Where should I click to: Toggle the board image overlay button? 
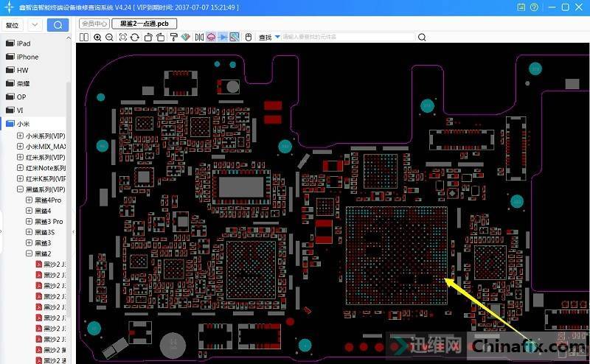[235, 37]
